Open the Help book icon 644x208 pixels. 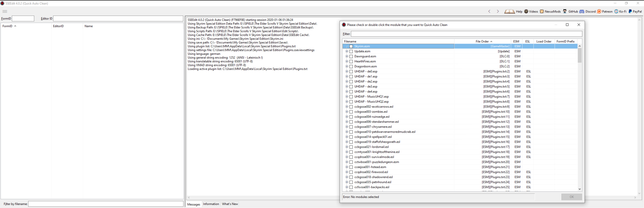(x=509, y=11)
